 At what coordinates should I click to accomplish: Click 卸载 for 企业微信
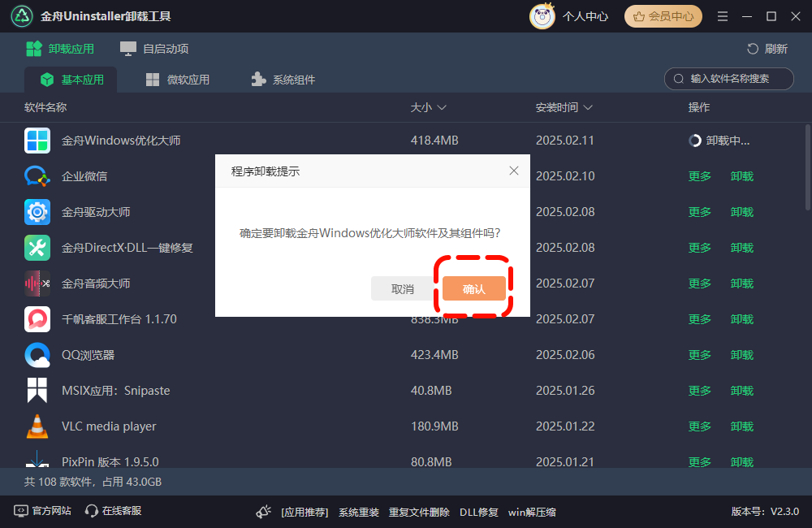pos(741,176)
